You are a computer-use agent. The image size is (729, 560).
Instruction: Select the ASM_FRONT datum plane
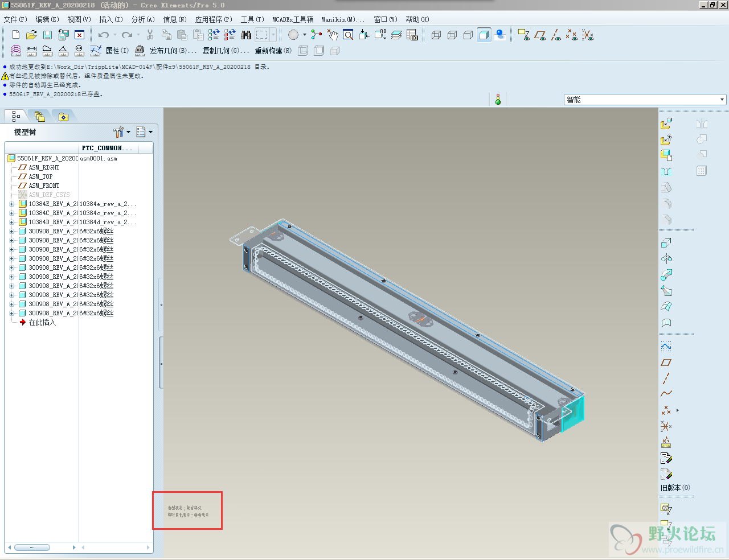pyautogui.click(x=44, y=186)
